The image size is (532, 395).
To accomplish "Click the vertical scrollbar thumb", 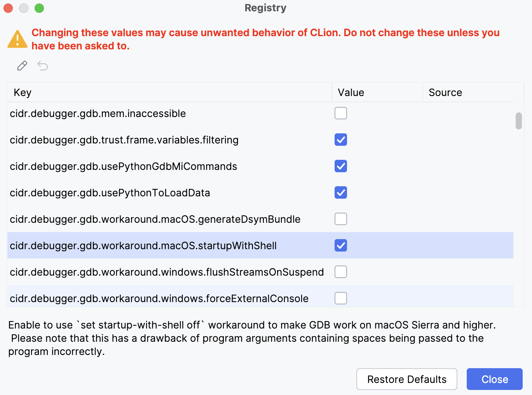I will point(518,121).
